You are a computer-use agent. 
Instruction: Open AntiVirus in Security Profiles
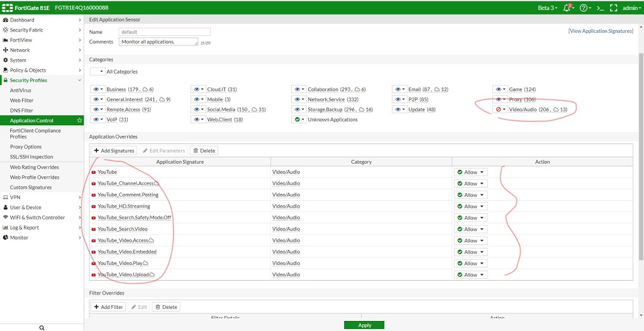tap(21, 91)
